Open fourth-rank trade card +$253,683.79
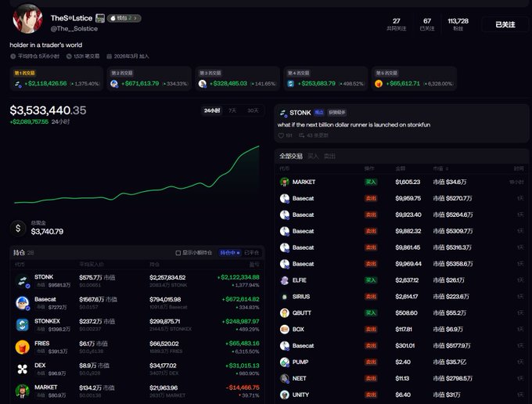 (x=325, y=79)
